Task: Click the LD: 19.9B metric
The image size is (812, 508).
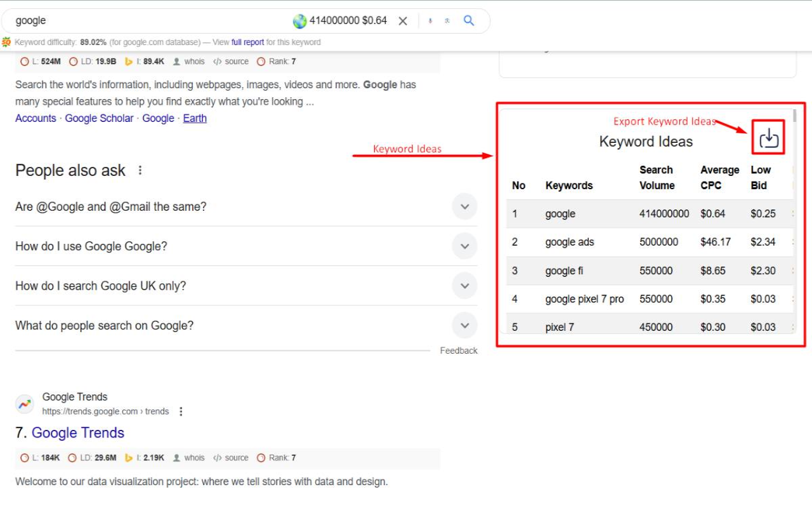Action: click(x=93, y=62)
